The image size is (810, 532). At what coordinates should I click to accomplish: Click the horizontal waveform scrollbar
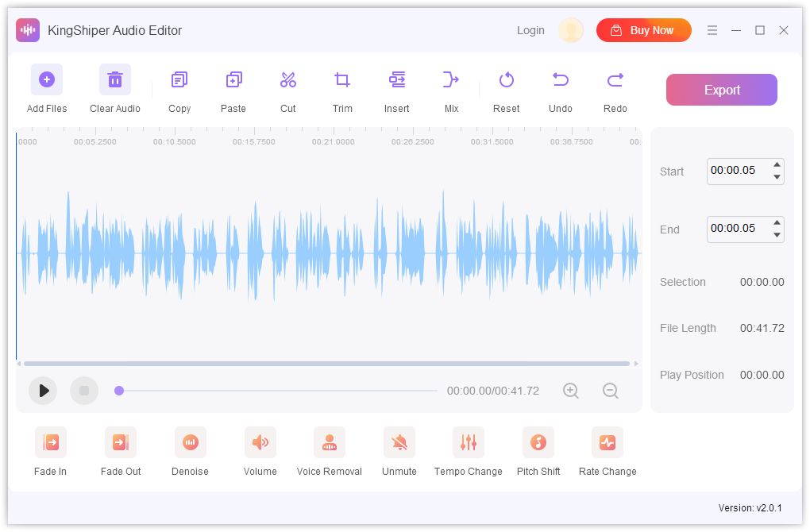(x=326, y=364)
